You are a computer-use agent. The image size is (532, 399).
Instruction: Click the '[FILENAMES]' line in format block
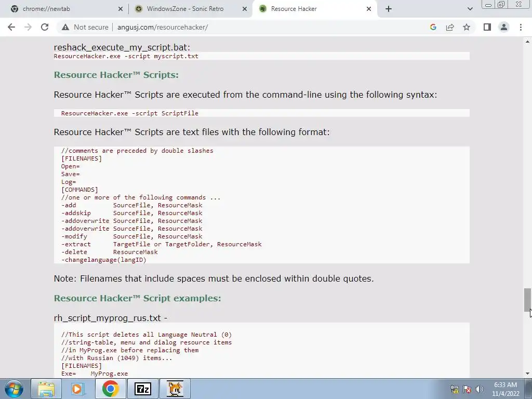[82, 158]
